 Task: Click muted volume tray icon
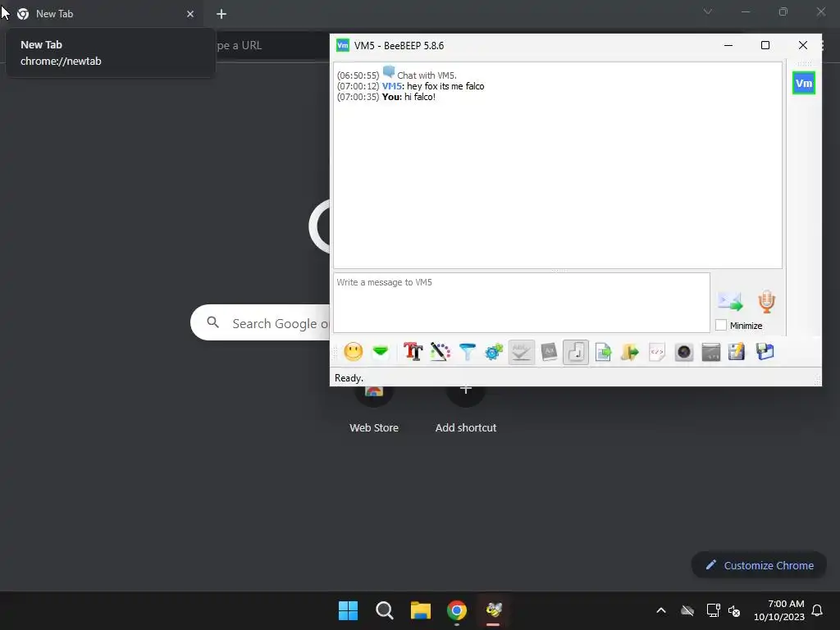tap(734, 610)
